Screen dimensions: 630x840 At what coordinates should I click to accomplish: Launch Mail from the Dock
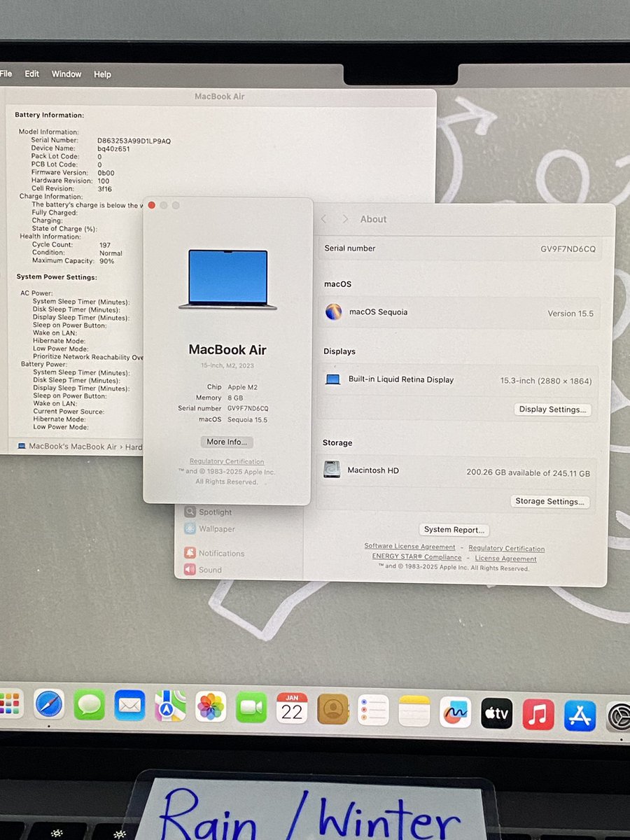pyautogui.click(x=129, y=706)
